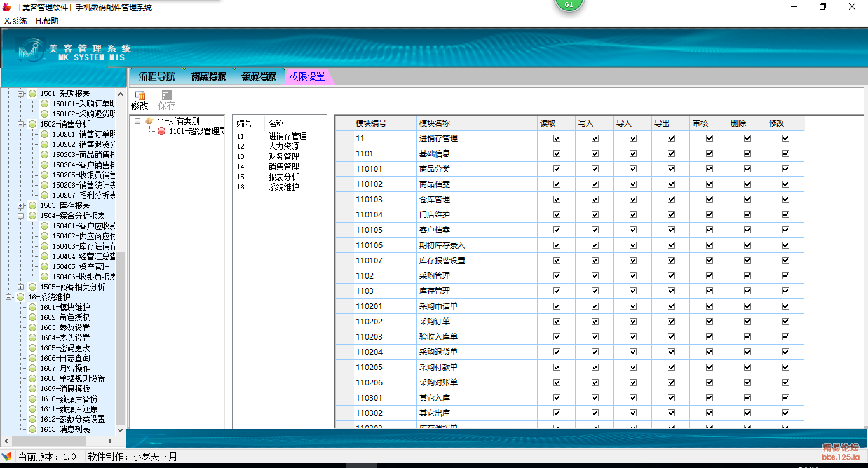
Task: Select 财务管理 in the module list
Action: pos(283,156)
